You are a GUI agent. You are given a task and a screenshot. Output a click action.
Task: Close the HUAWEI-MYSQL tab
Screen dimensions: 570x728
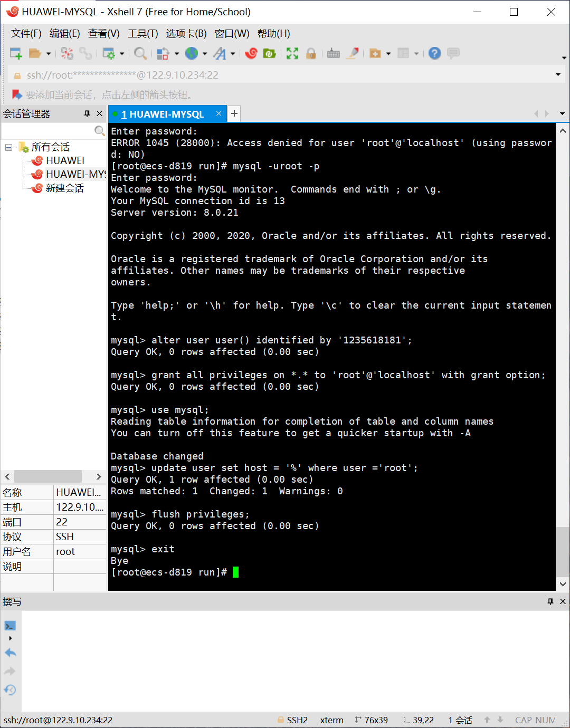tap(218, 113)
